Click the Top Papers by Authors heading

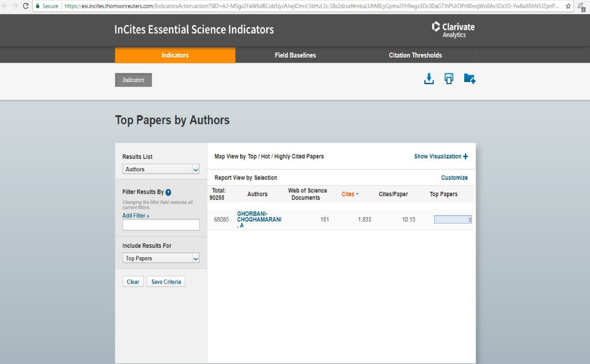pos(172,120)
